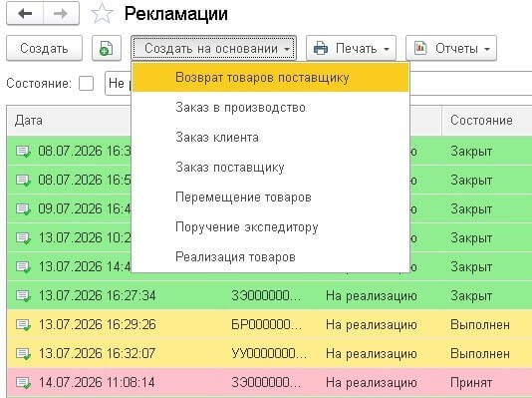
Task: Click the forward arrow navigation icon
Action: point(61,14)
